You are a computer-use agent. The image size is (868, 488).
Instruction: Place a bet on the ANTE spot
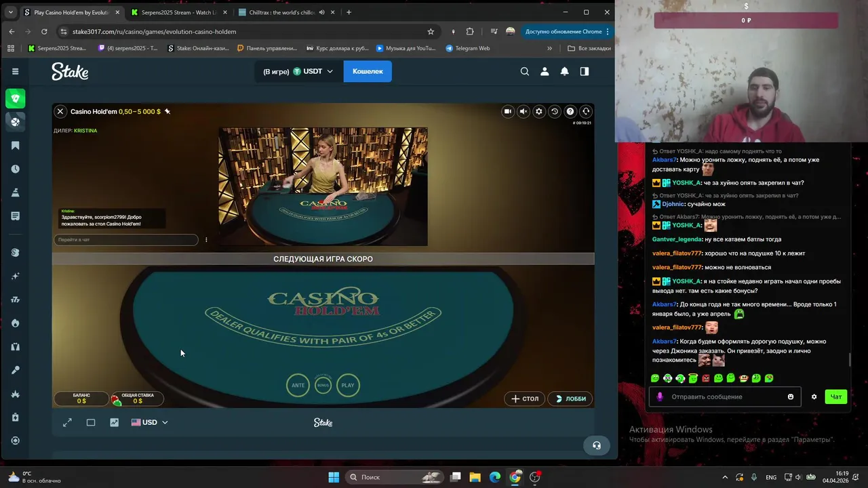(x=298, y=385)
